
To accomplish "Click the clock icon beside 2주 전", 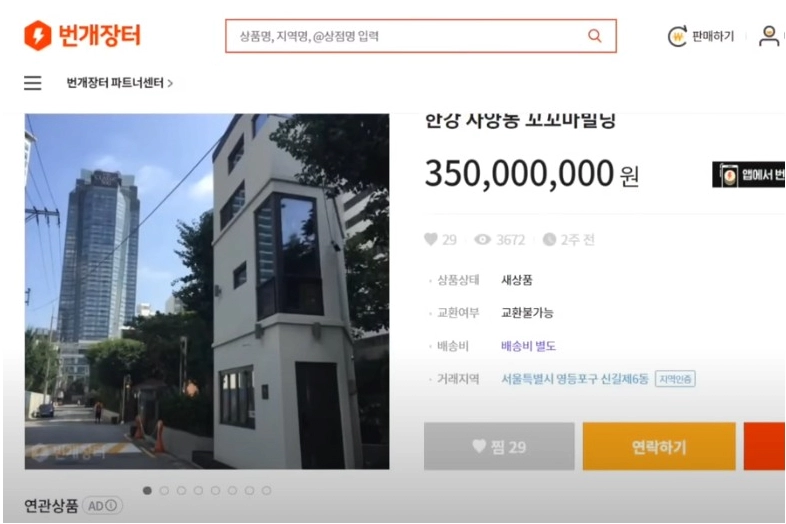I will [x=549, y=240].
